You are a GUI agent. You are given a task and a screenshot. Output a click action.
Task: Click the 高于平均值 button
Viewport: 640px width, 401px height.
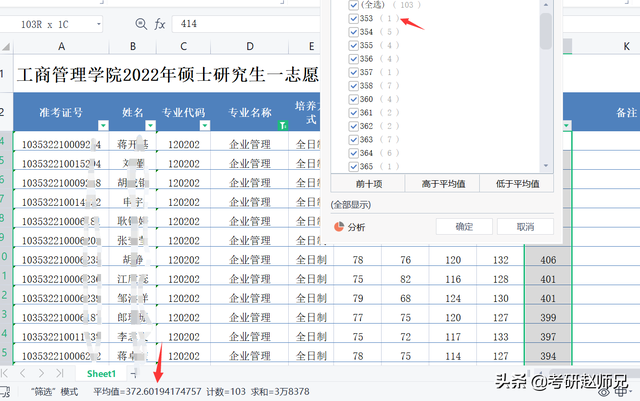[x=443, y=184]
